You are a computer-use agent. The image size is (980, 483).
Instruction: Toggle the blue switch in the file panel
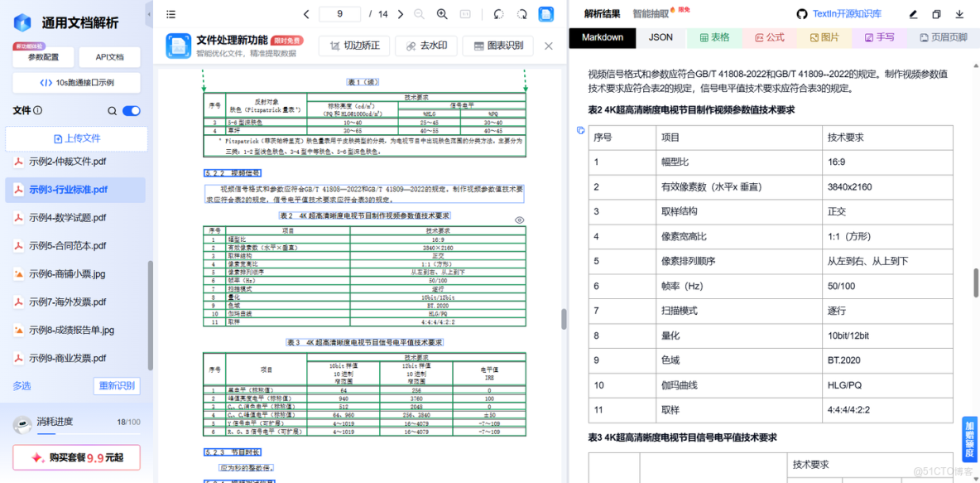tap(132, 110)
